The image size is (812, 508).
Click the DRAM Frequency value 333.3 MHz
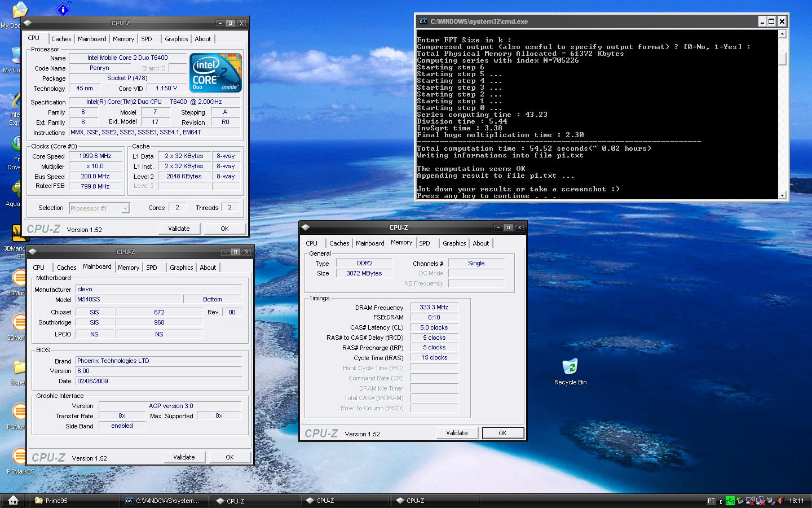tap(434, 307)
